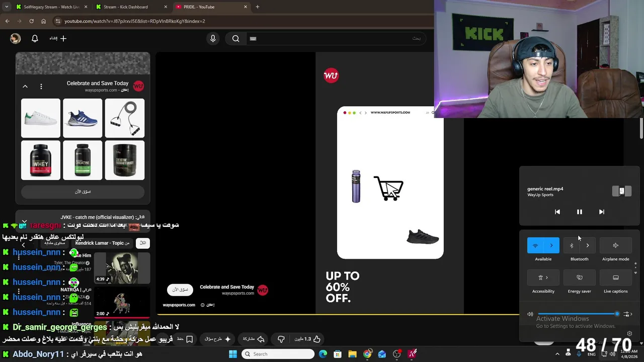
Task: Show hidden system tray icons
Action: coord(557,354)
